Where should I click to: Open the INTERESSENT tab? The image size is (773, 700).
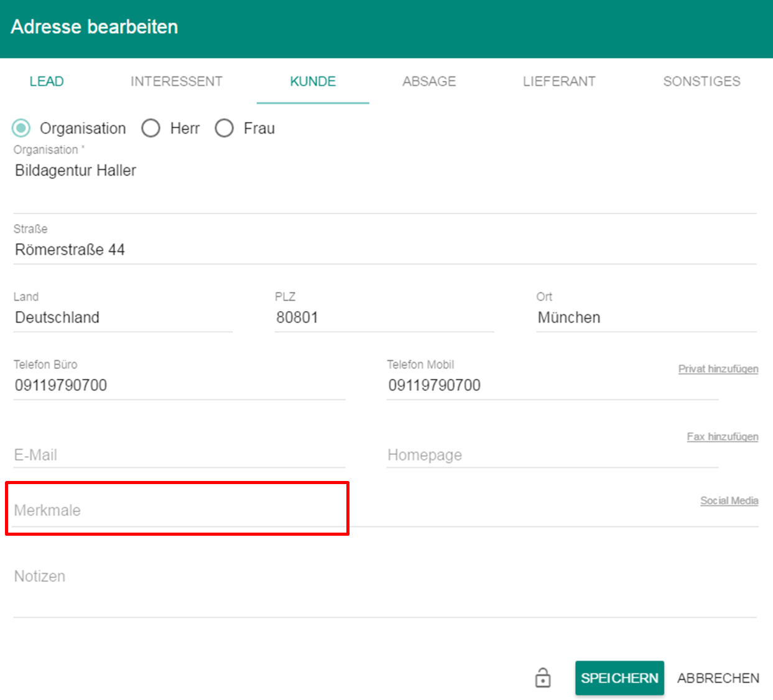177,82
